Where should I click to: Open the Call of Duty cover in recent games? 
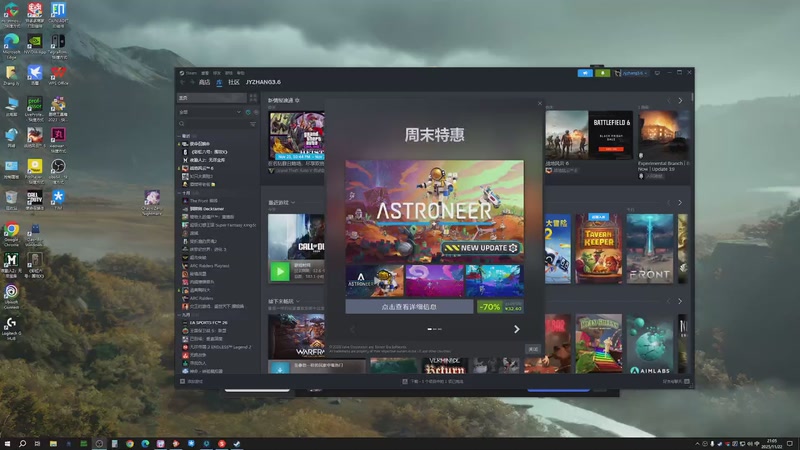pos(296,237)
